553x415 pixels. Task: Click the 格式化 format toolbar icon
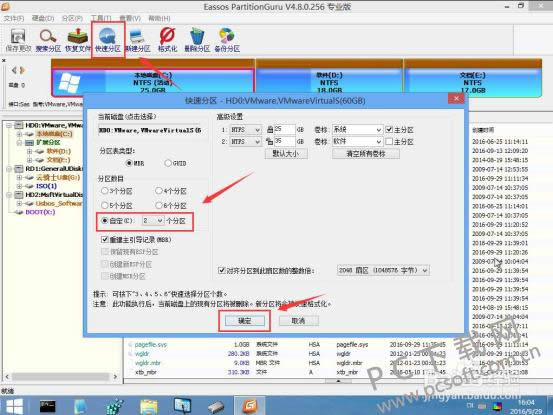(x=168, y=39)
